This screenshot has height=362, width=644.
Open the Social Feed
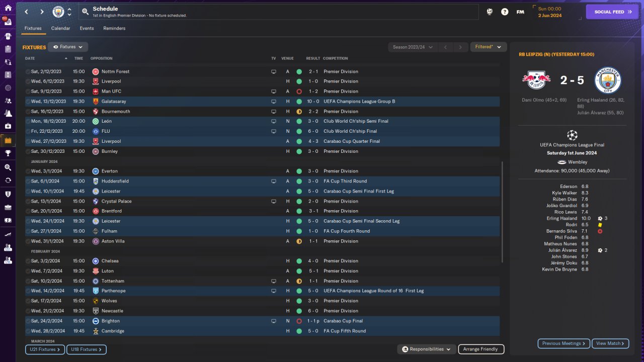(x=612, y=12)
